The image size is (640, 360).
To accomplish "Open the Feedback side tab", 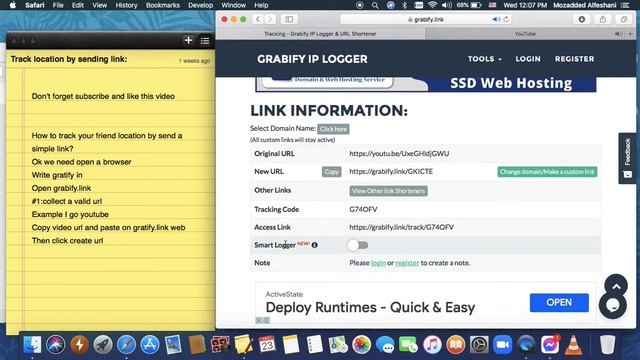I will [627, 158].
